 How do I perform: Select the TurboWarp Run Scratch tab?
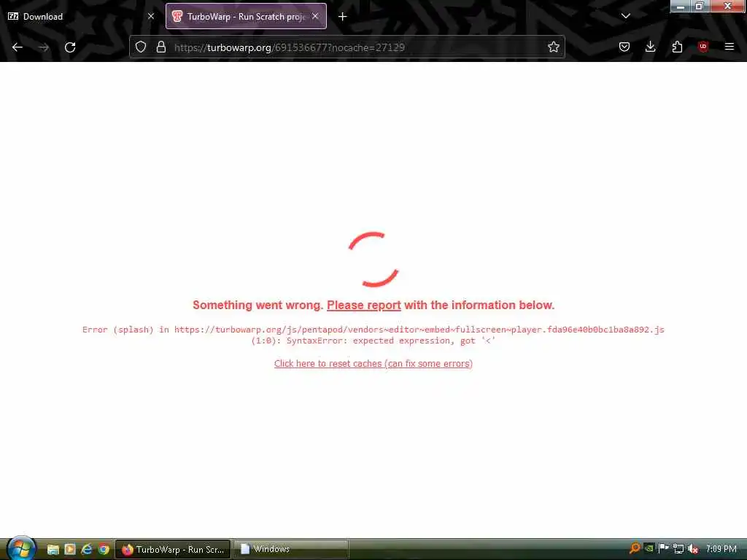point(246,16)
